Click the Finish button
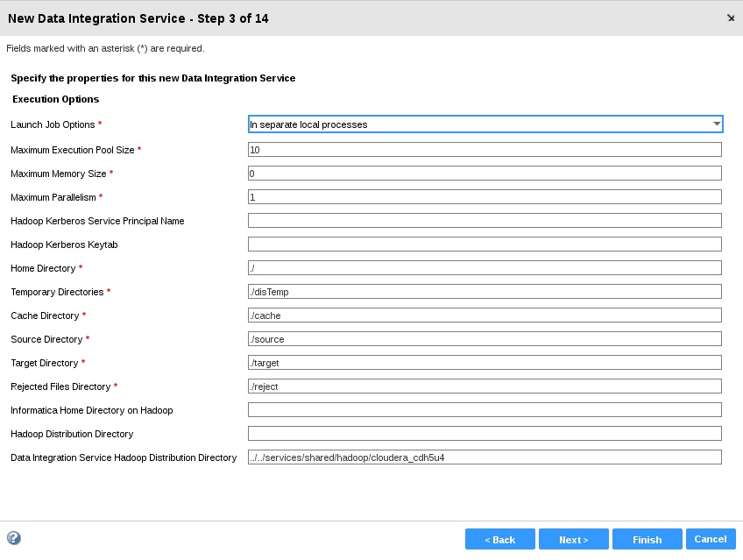743x560 pixels. [647, 539]
